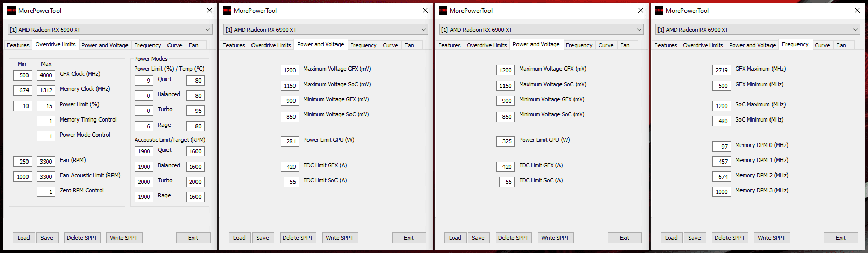The image size is (868, 253).
Task: Click the Power Mode Control value field
Action: pos(46,136)
